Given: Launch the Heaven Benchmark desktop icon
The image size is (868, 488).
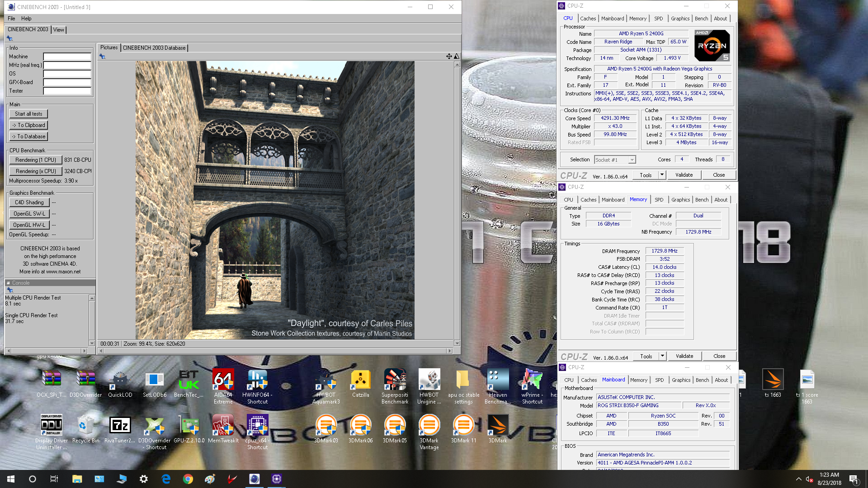Looking at the screenshot, I should click(x=498, y=386).
